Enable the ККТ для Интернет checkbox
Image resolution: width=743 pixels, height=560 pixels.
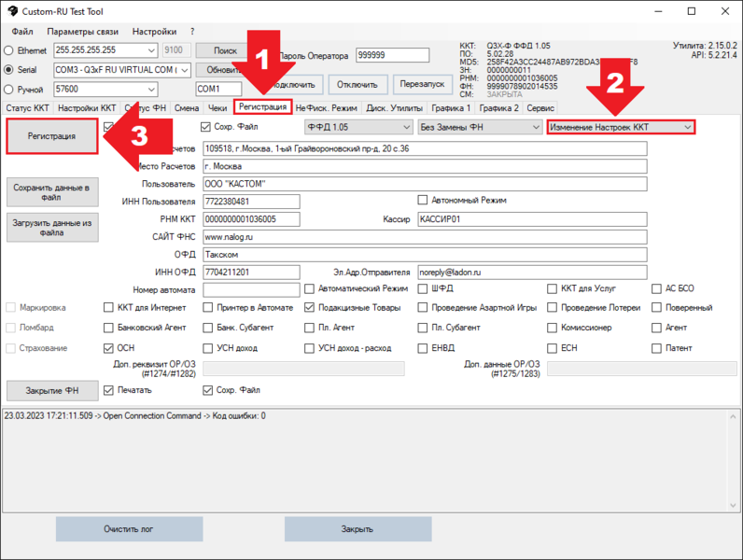tap(109, 308)
